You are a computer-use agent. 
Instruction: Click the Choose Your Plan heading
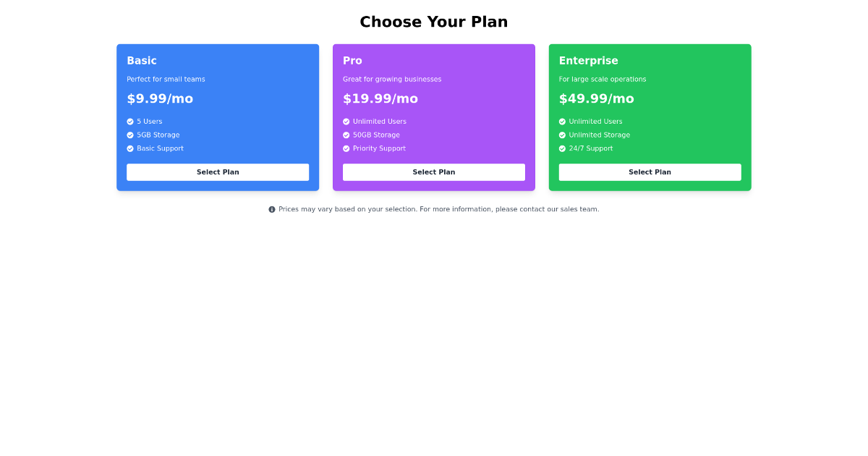434,22
